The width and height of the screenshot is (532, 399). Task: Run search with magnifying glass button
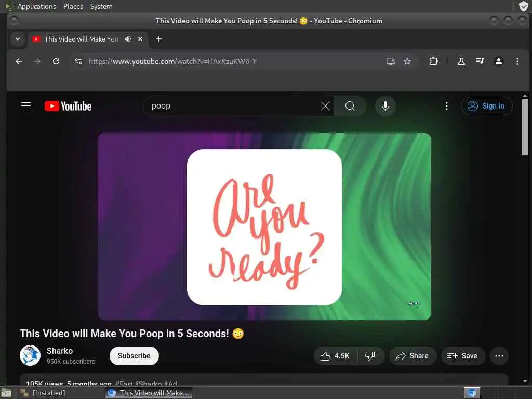coord(350,106)
